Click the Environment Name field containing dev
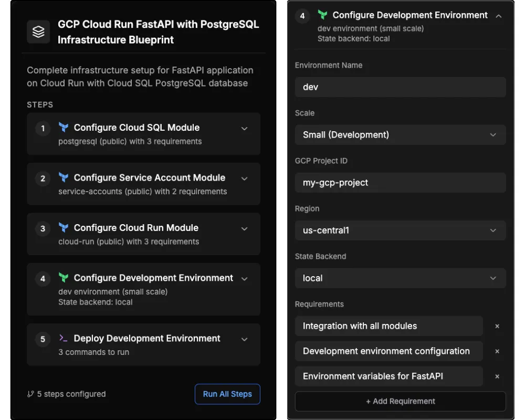Viewport: 525px width, 420px height. click(x=400, y=87)
